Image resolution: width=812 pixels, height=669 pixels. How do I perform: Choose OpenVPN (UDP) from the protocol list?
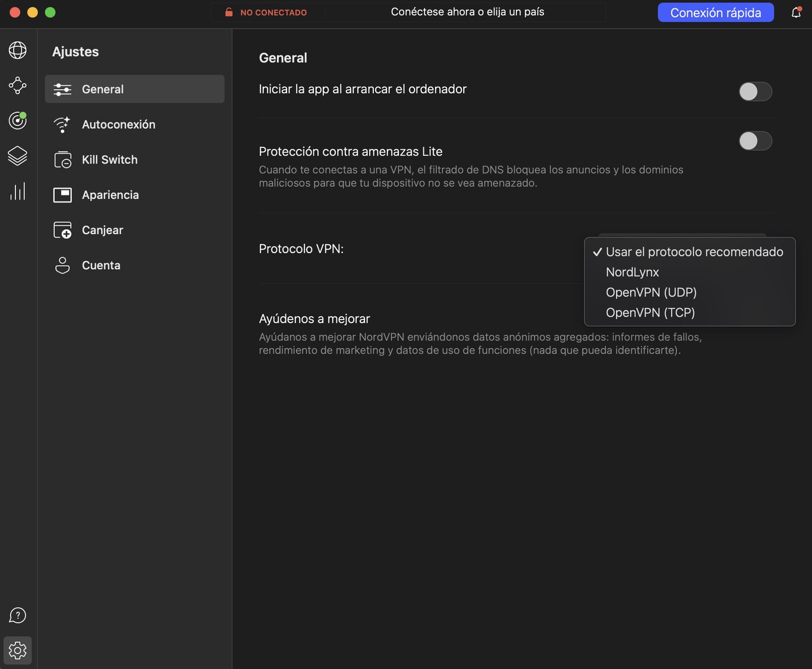click(x=651, y=292)
